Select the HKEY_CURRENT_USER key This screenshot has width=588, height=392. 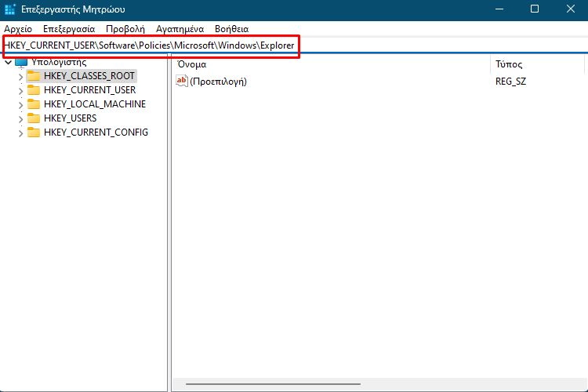(89, 90)
